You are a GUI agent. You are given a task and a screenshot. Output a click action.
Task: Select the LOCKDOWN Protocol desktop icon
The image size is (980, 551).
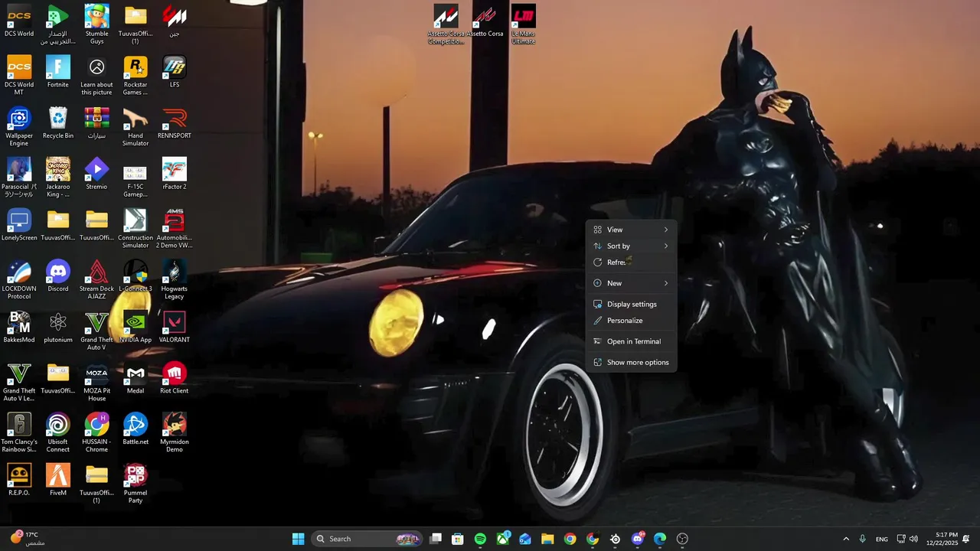click(x=19, y=279)
